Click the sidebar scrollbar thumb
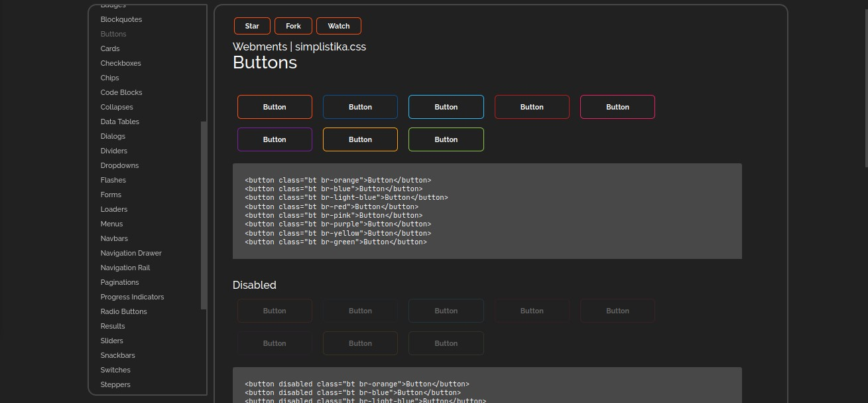 click(204, 215)
